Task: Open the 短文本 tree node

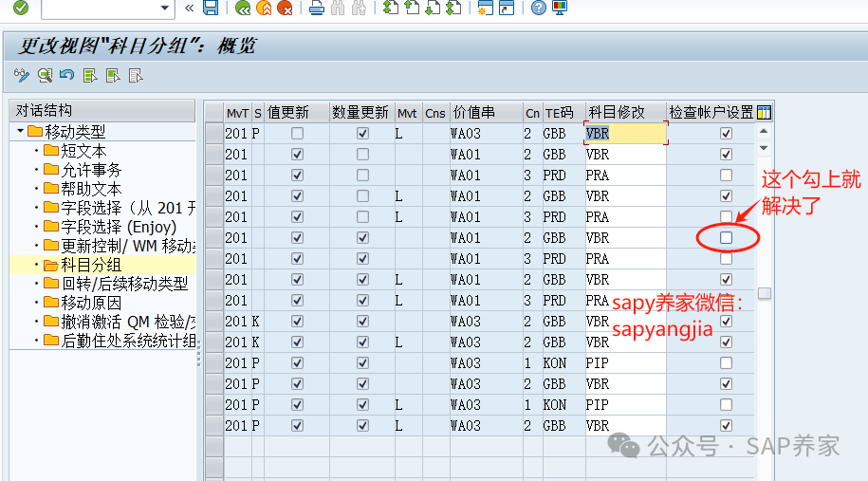Action: (x=83, y=151)
